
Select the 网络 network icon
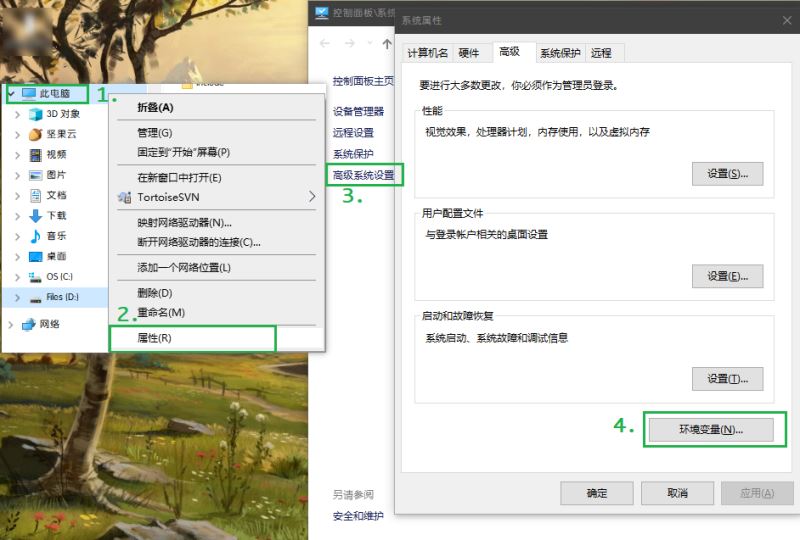point(28,324)
